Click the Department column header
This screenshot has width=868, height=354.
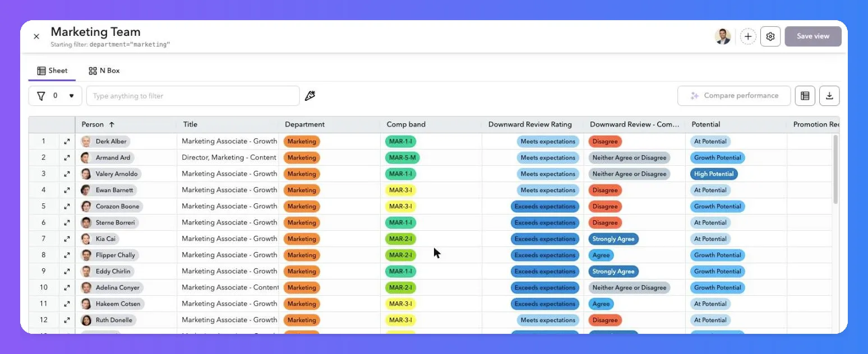point(329,124)
